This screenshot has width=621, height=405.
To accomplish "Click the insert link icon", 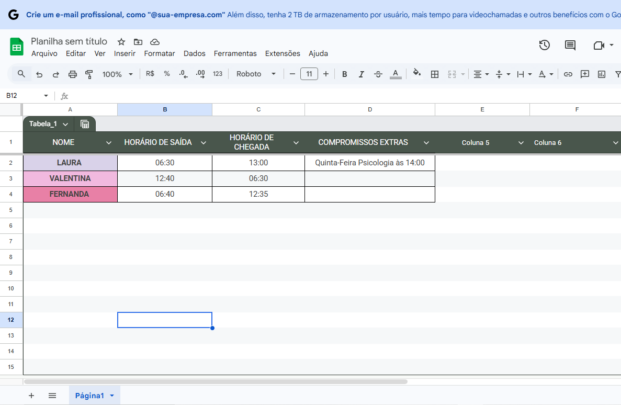I will 569,74.
